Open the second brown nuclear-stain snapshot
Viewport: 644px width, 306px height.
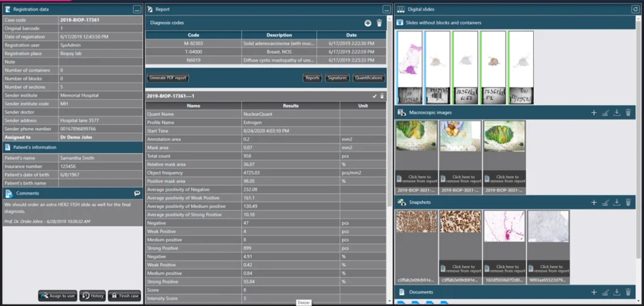coord(460,222)
